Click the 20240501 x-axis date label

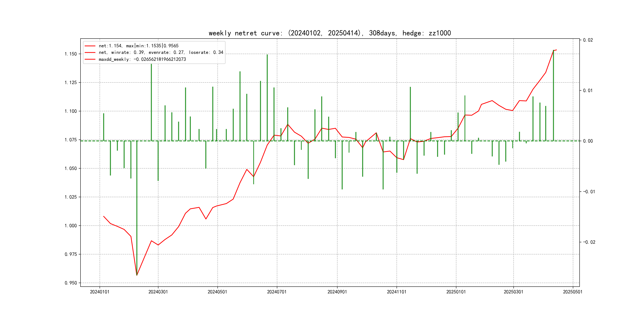point(217,292)
